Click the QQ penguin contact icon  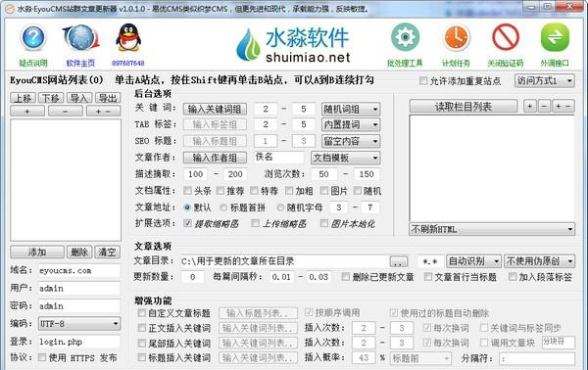click(x=128, y=37)
